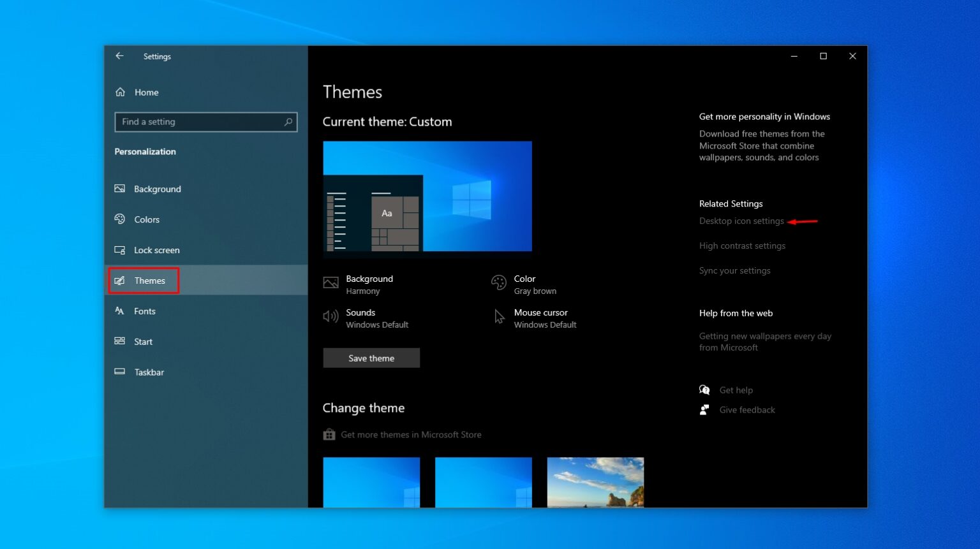Open Desktop icon settings
The height and width of the screenshot is (549, 980).
741,221
